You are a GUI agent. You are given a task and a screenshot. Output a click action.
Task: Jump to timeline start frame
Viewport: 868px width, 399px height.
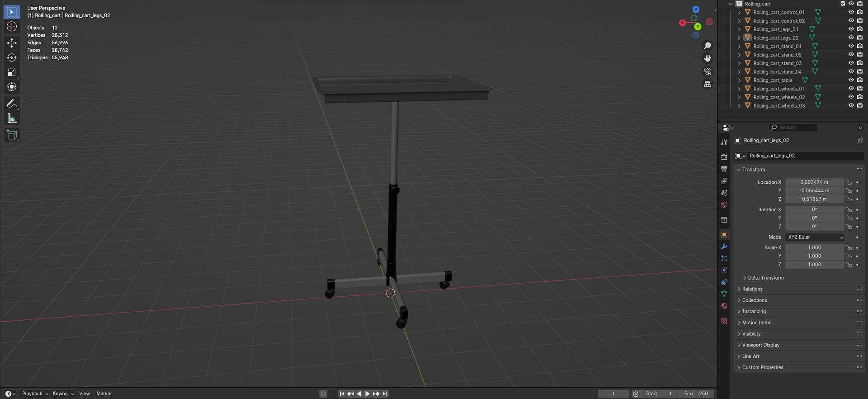coord(342,394)
